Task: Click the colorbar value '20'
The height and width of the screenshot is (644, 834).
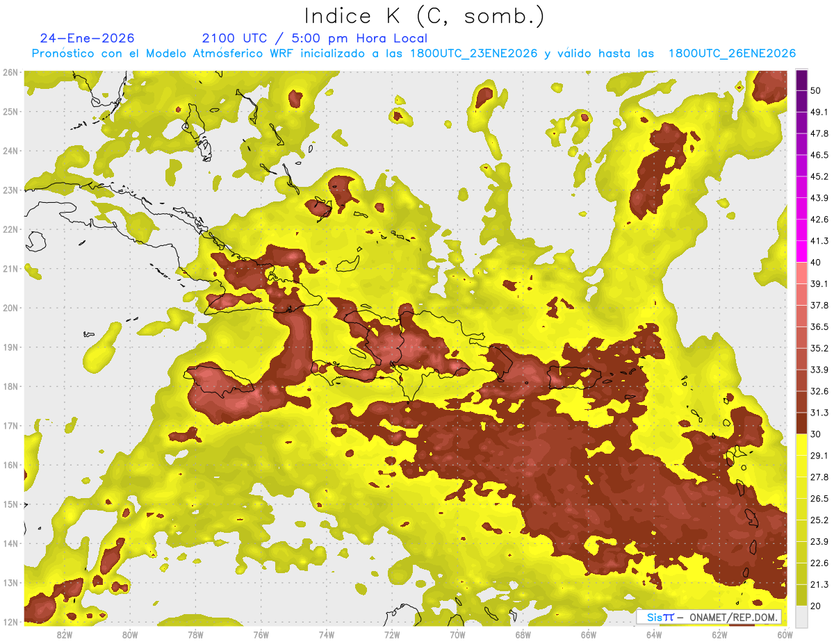Action: [816, 605]
